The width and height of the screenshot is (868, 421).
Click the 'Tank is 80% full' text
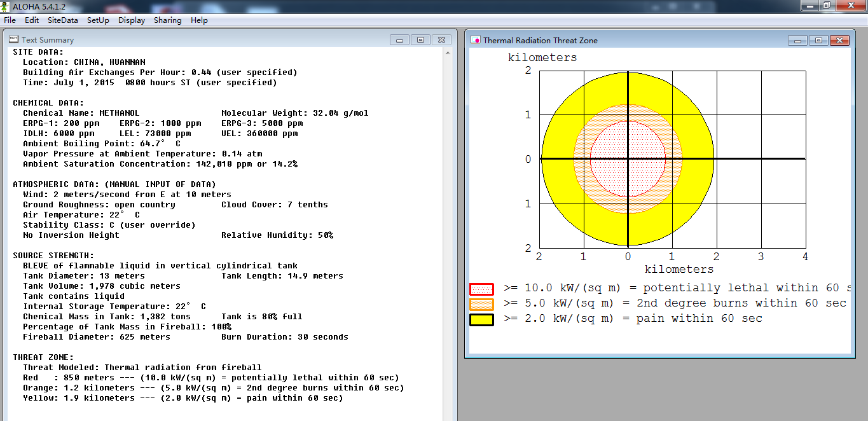(262, 317)
